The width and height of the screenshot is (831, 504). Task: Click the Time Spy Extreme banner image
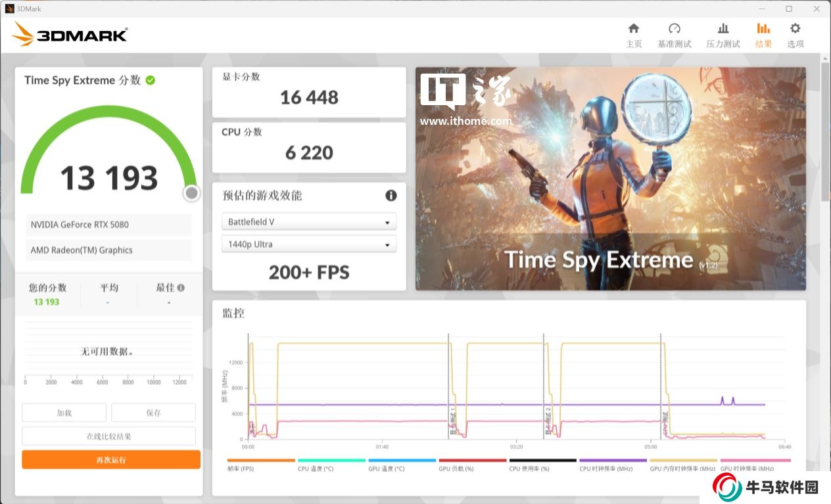610,178
